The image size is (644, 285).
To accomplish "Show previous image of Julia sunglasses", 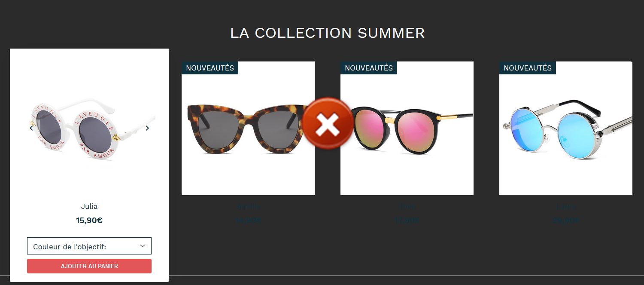I will 31,128.
